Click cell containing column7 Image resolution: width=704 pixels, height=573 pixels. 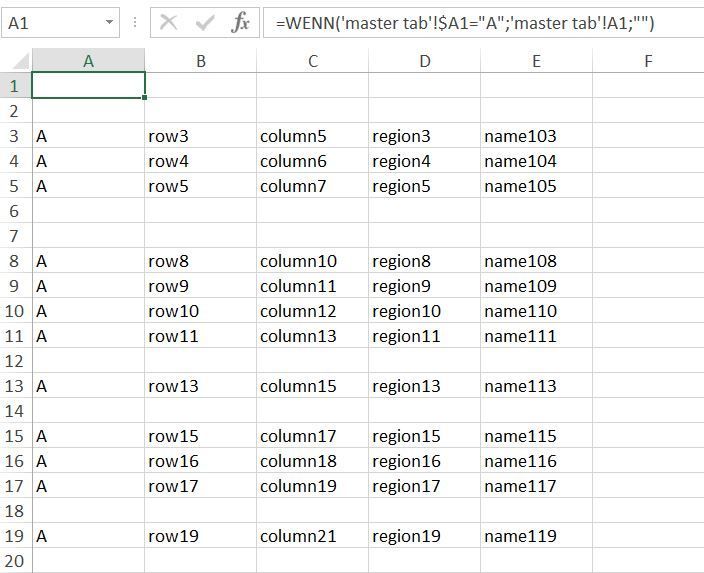point(312,186)
